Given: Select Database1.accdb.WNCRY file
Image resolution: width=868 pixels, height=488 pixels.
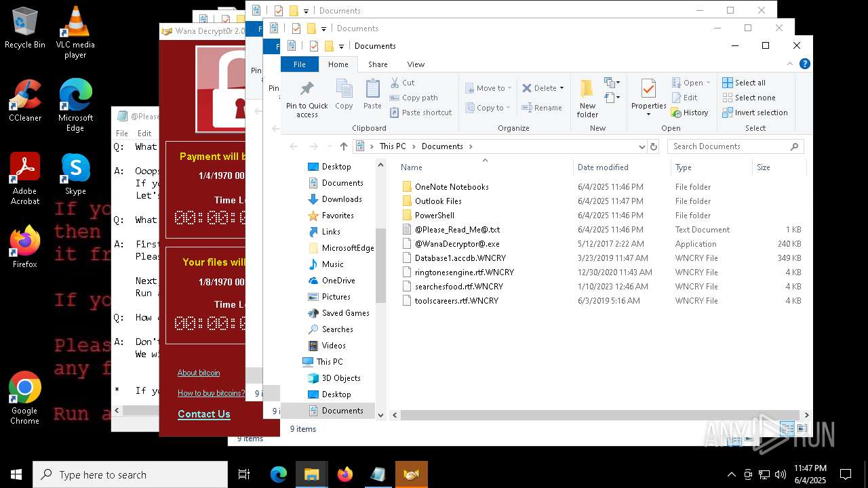Looking at the screenshot, I should (460, 258).
